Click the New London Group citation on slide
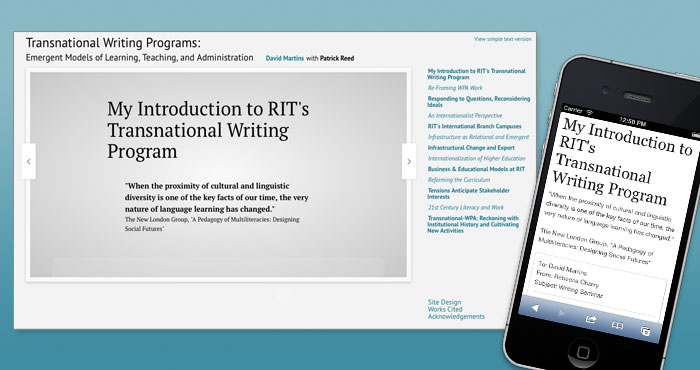This screenshot has width=700, height=370. point(212,224)
